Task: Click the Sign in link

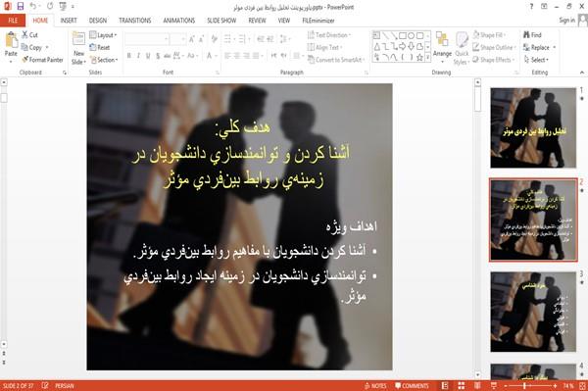Action: coord(566,21)
